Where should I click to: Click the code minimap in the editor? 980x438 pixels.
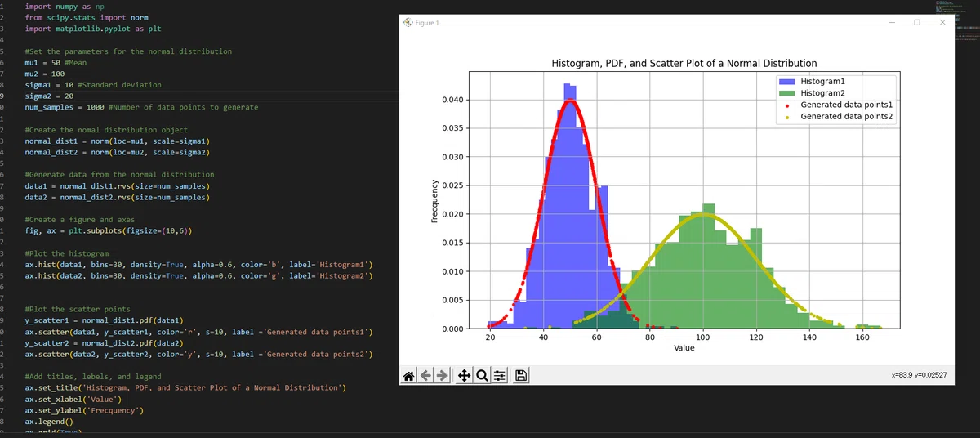[x=958, y=20]
